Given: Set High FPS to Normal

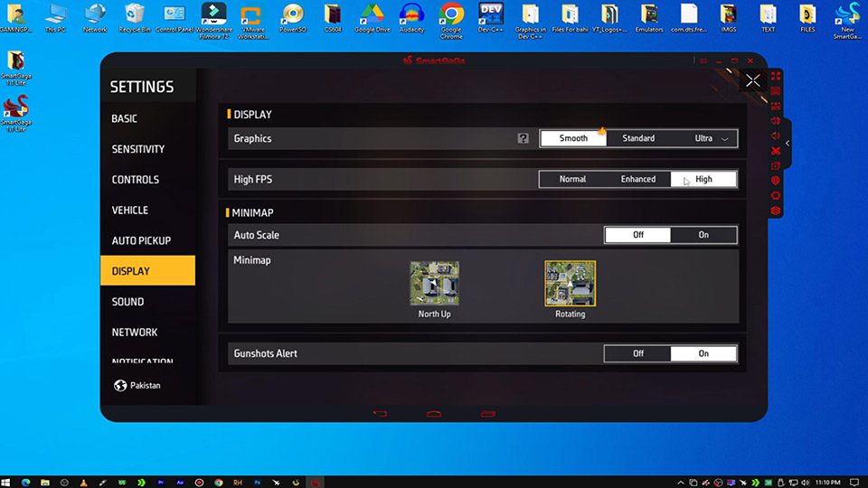Looking at the screenshot, I should 572,179.
